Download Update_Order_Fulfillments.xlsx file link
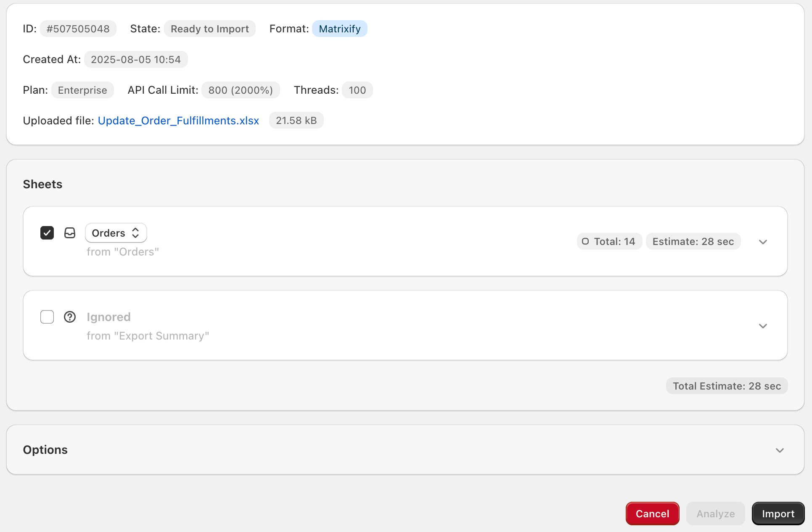This screenshot has width=812, height=532. [x=178, y=121]
